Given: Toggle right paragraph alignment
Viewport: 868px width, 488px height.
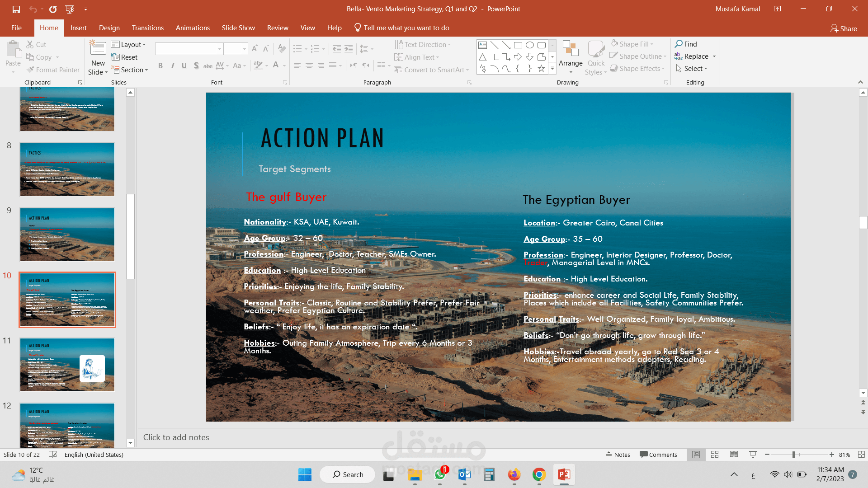Looking at the screenshot, I should tap(321, 66).
